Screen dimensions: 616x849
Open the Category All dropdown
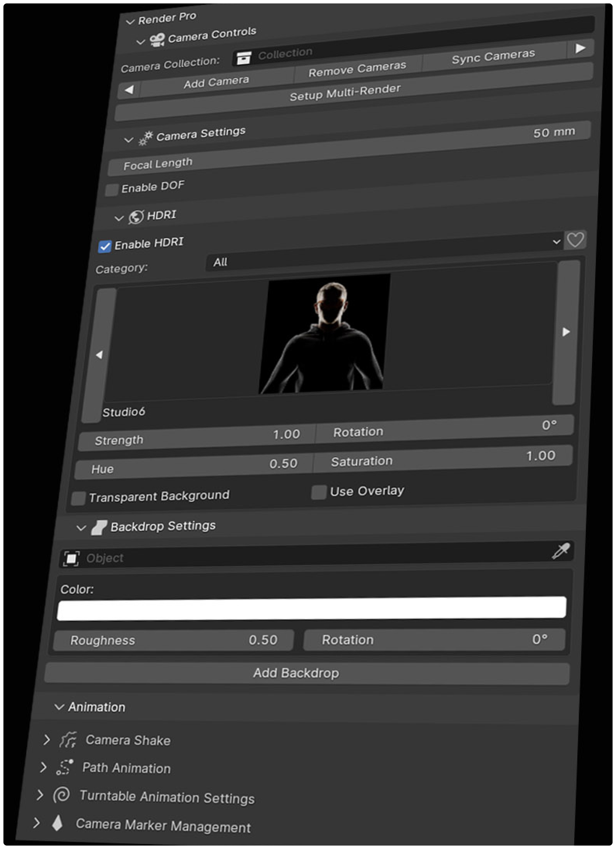385,252
